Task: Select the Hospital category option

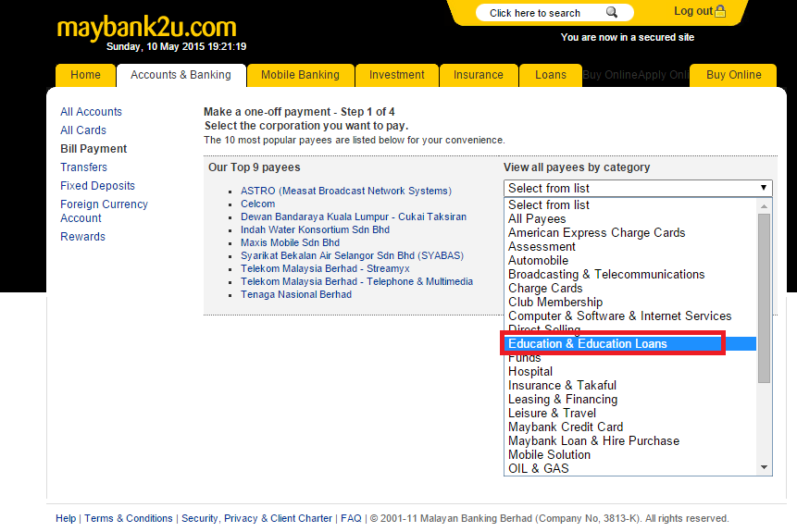Action: pyautogui.click(x=530, y=371)
